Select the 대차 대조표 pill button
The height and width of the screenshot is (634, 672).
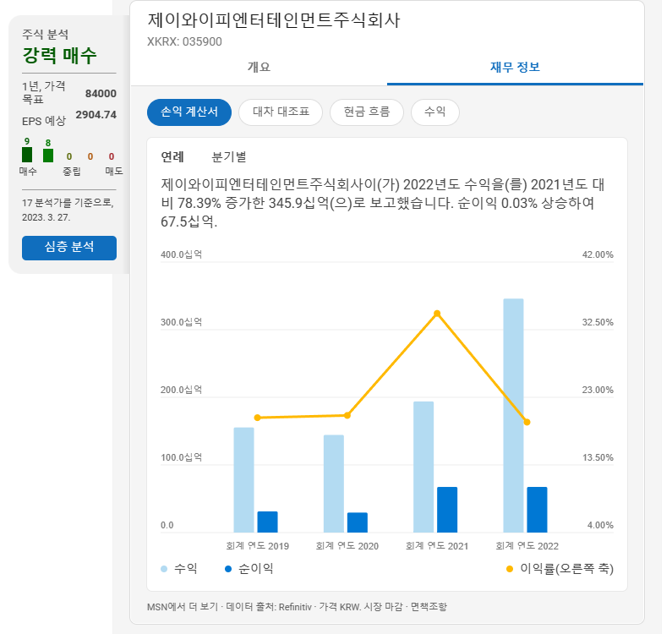[x=281, y=112]
